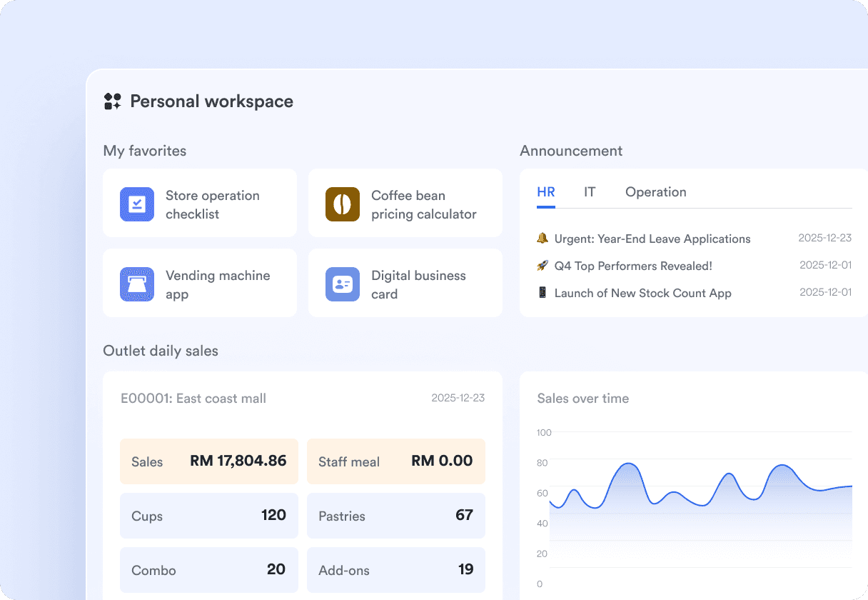Select the Sales RM 17,804.86 stat card
868x600 pixels.
(208, 461)
